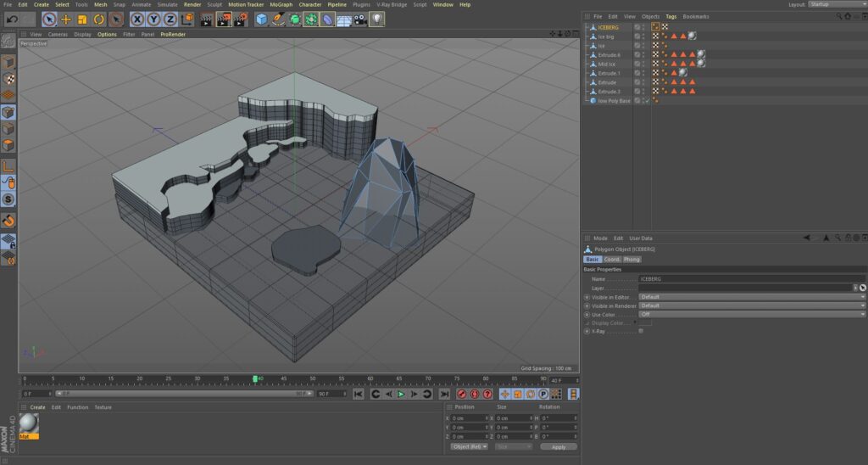868x465 pixels.
Task: Switch to the Coord. tab
Action: [x=611, y=260]
